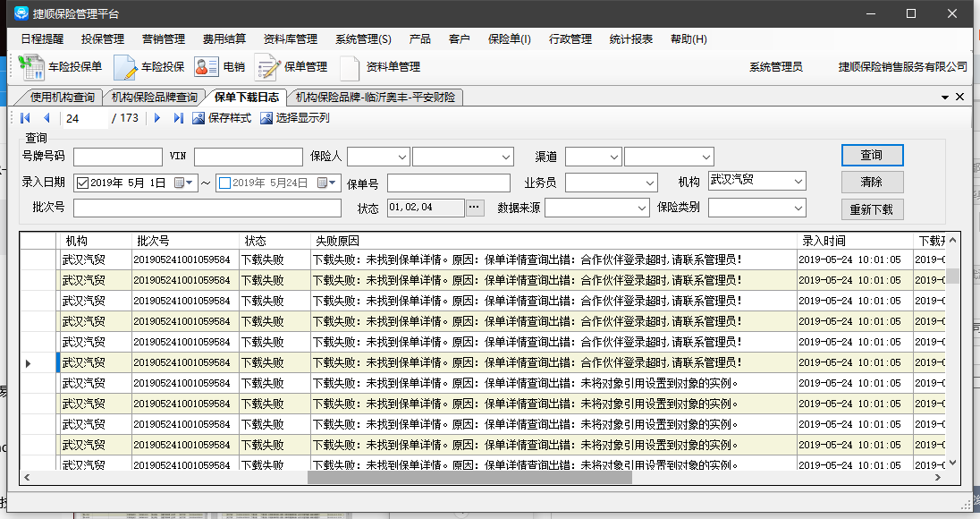Click into the 批次号 input field
This screenshot has width=980, height=519.
point(207,208)
